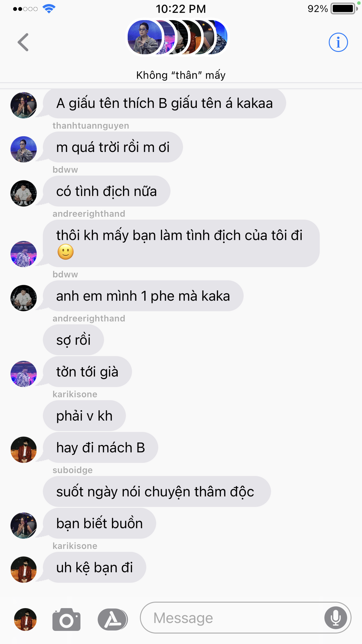Open the camera icon
Screen dimensions: 362x644
tap(66, 619)
